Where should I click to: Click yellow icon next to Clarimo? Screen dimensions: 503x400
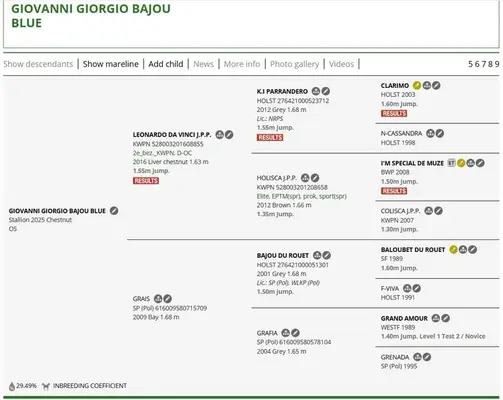417,86
